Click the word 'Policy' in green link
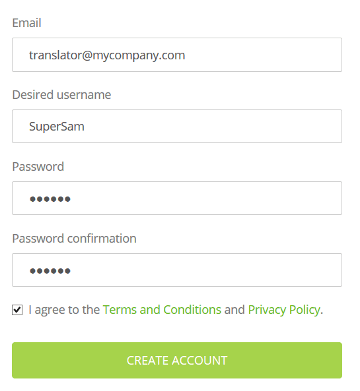The width and height of the screenshot is (360, 391). (x=305, y=310)
